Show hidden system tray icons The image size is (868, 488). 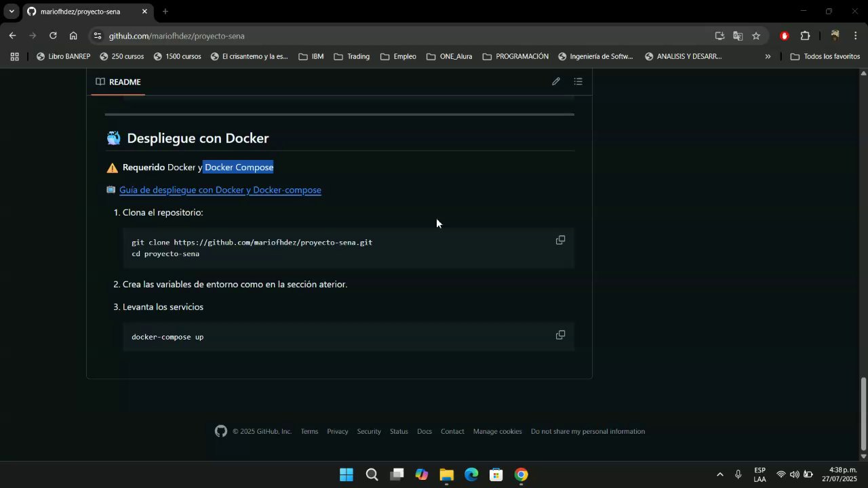[719, 474]
